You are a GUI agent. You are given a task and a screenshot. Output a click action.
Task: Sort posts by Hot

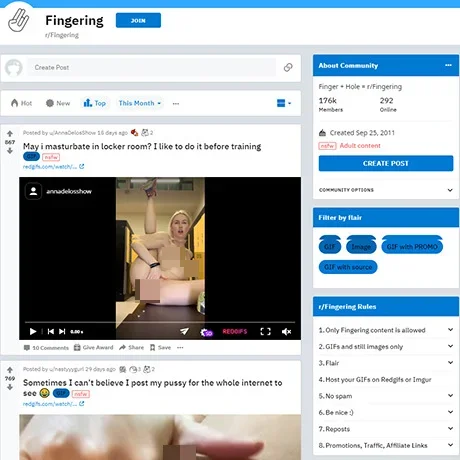[21, 103]
